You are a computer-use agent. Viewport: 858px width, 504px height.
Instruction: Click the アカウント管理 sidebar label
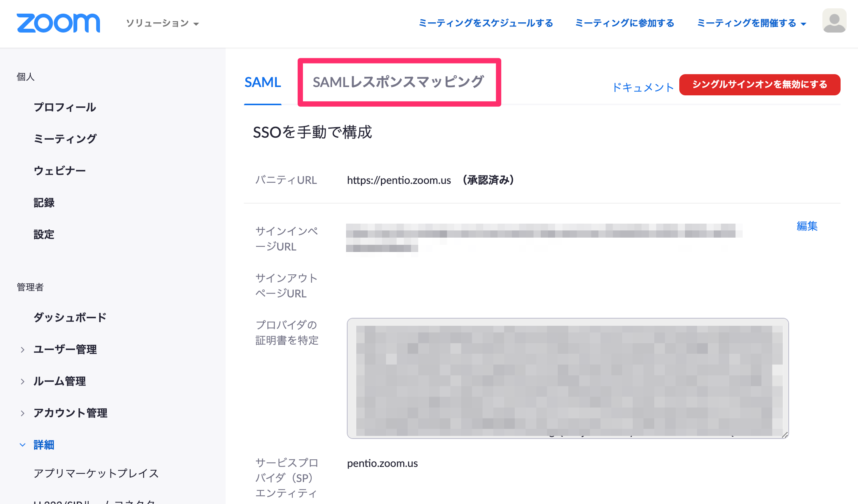point(70,413)
